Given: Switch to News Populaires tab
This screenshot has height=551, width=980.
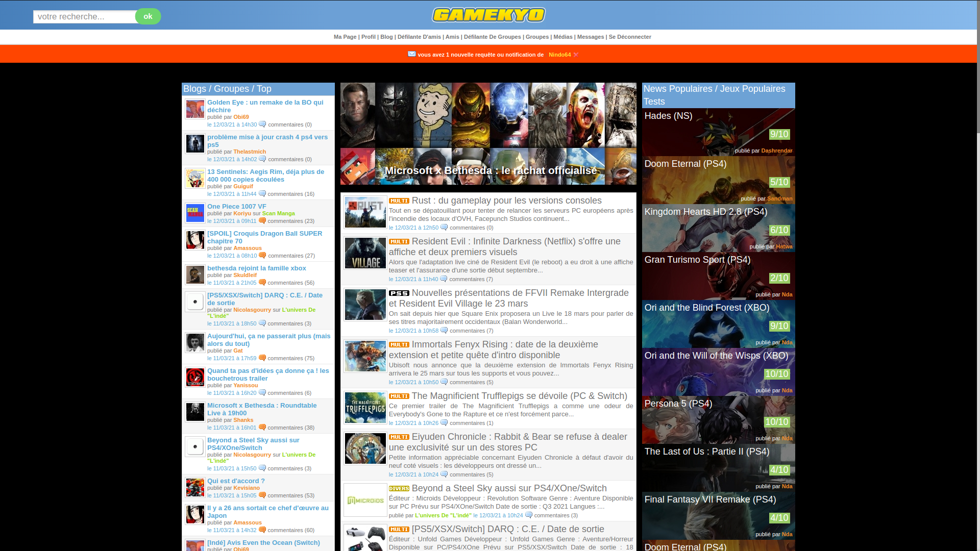Looking at the screenshot, I should click(x=678, y=89).
